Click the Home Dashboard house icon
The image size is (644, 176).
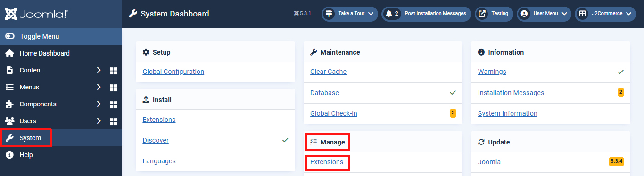coord(9,53)
